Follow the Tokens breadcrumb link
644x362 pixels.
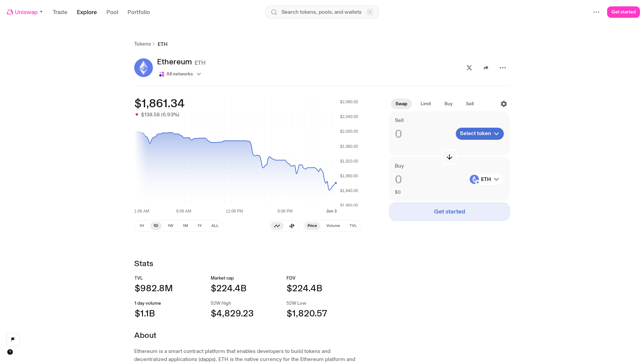pos(143,44)
